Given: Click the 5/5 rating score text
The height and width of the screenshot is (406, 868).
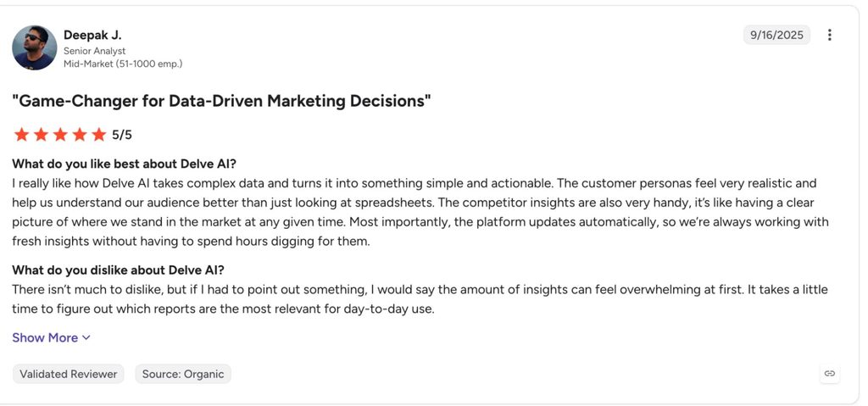Looking at the screenshot, I should (122, 135).
